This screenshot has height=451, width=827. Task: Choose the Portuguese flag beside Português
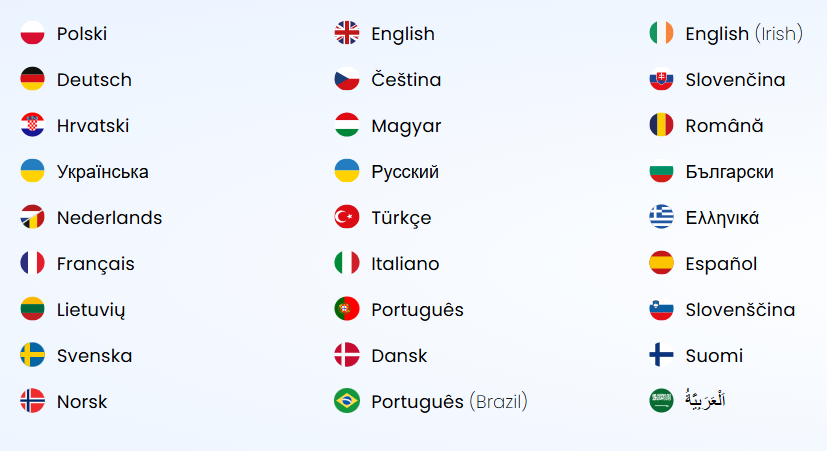347,309
